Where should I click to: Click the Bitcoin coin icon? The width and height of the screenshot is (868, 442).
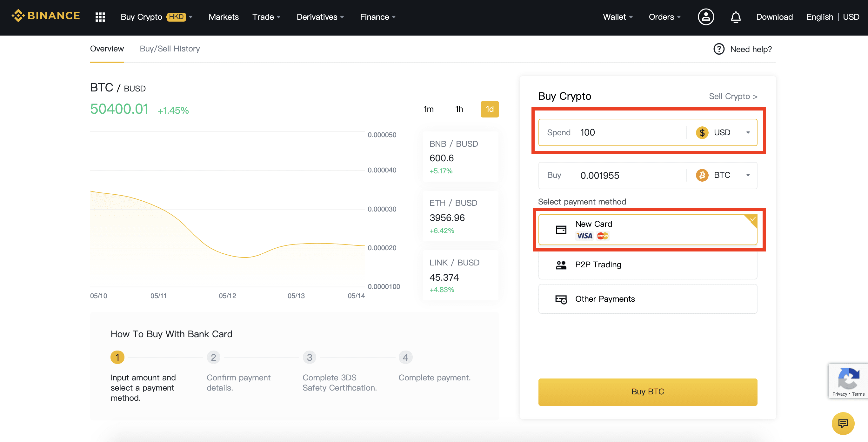pyautogui.click(x=702, y=175)
